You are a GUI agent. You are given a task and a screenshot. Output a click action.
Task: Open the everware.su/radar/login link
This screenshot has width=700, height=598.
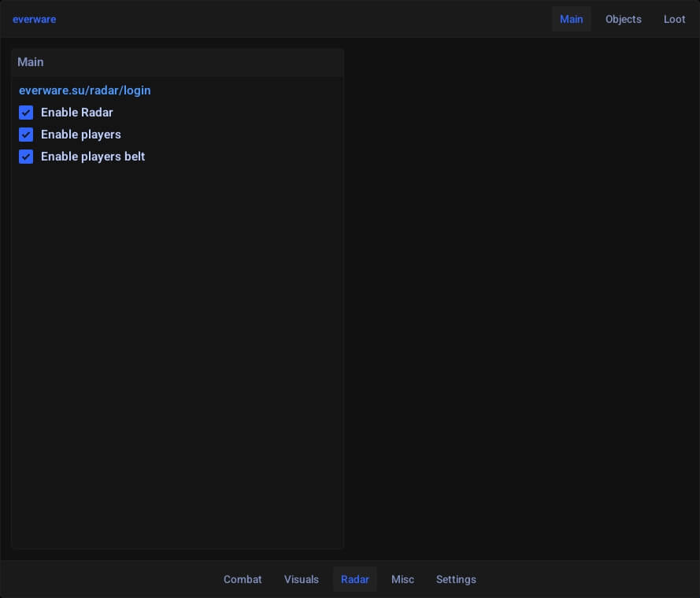click(x=84, y=90)
